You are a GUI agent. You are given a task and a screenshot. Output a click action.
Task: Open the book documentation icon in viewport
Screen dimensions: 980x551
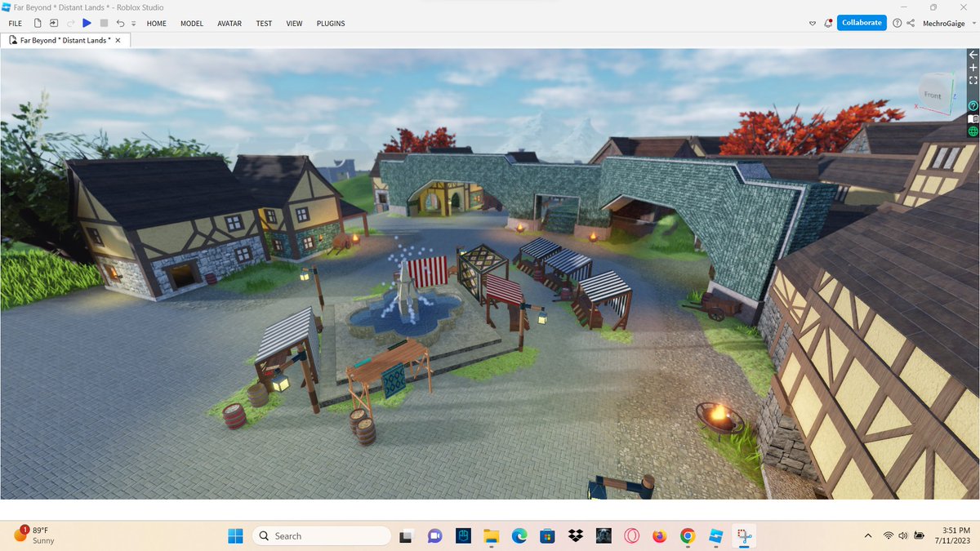pos(973,118)
